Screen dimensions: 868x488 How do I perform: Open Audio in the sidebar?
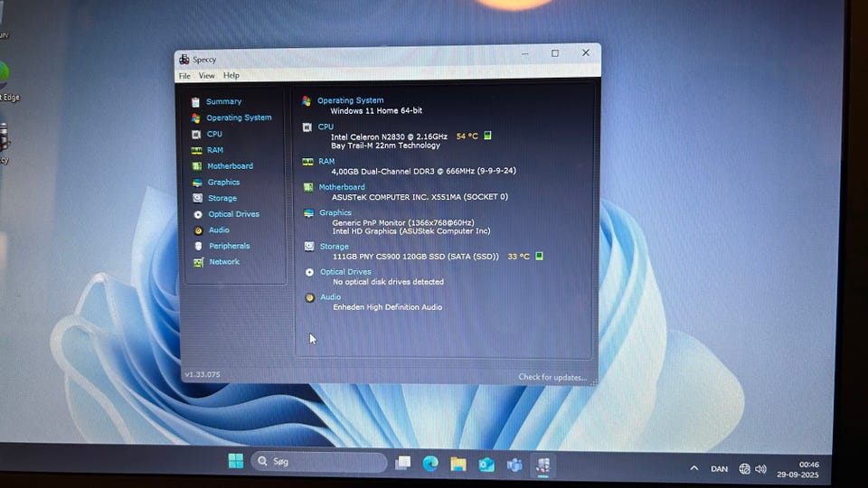(219, 230)
